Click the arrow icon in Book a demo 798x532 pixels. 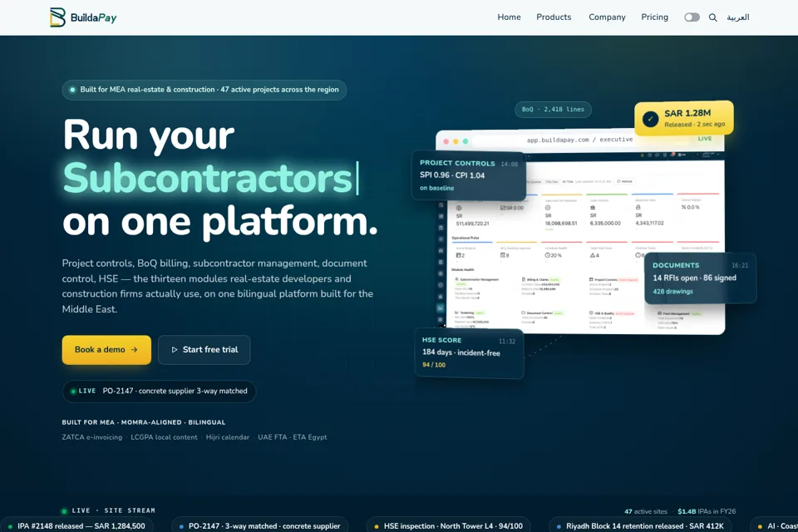[x=135, y=350]
